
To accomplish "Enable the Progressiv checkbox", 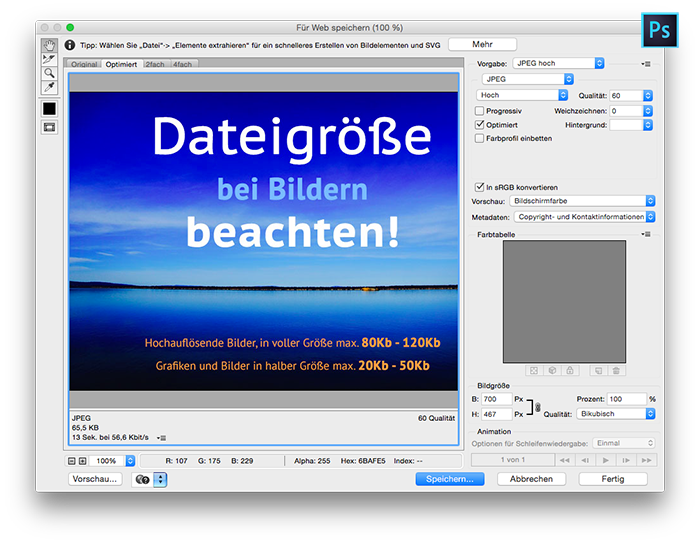I will coord(479,111).
